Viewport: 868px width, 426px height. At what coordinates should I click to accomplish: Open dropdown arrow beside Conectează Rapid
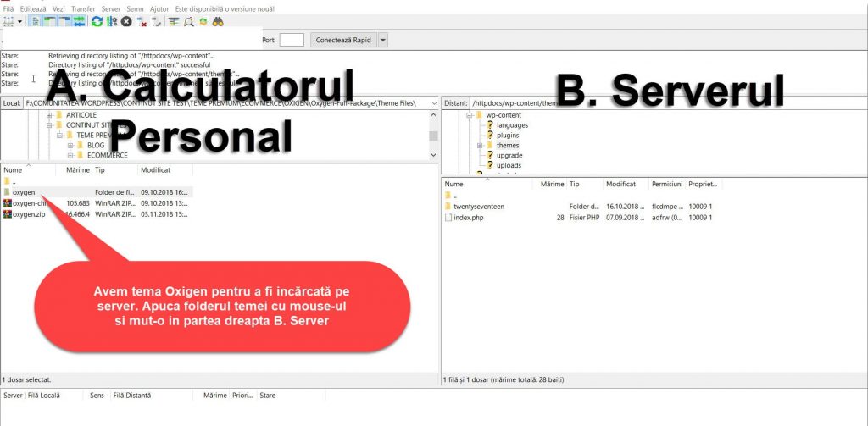click(383, 40)
